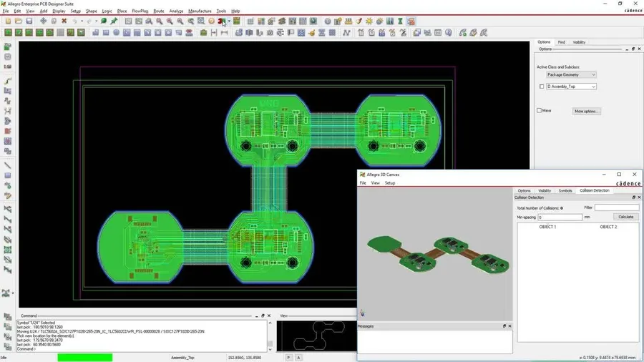Click the OBJECT 1 column header
The width and height of the screenshot is (644, 362).
547,227
